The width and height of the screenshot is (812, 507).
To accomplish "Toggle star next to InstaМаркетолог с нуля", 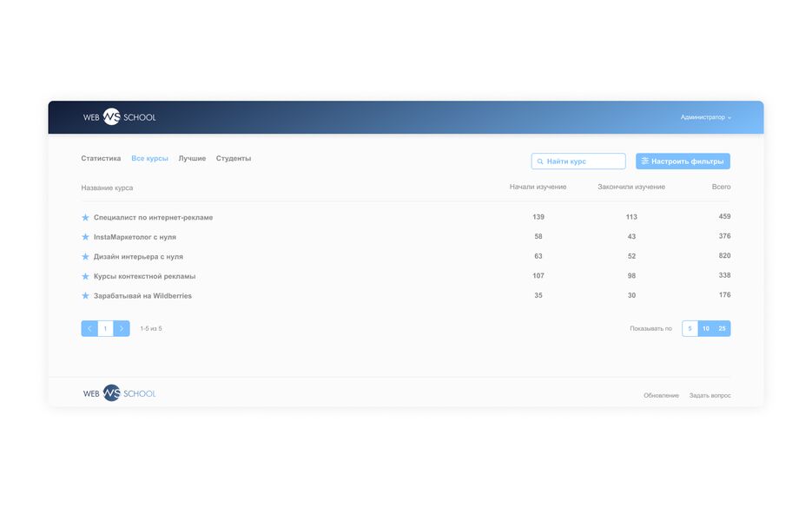I will (x=85, y=237).
